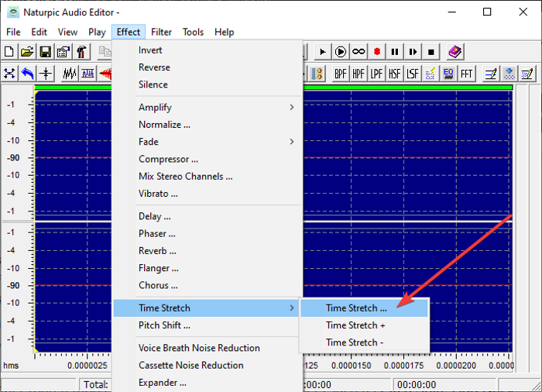
Task: Open the EQ equalizer tool
Action: click(448, 74)
